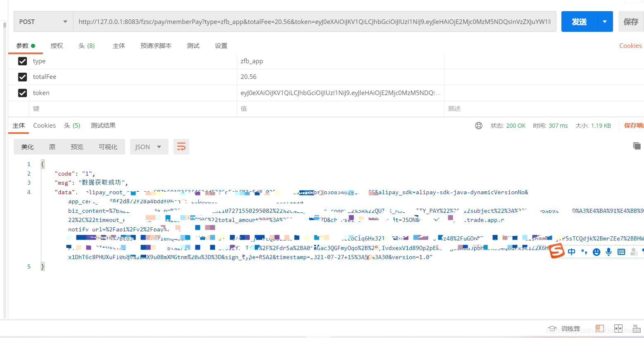644x338 pixels.
Task: Open the send button dropdown arrow
Action: tap(605, 21)
